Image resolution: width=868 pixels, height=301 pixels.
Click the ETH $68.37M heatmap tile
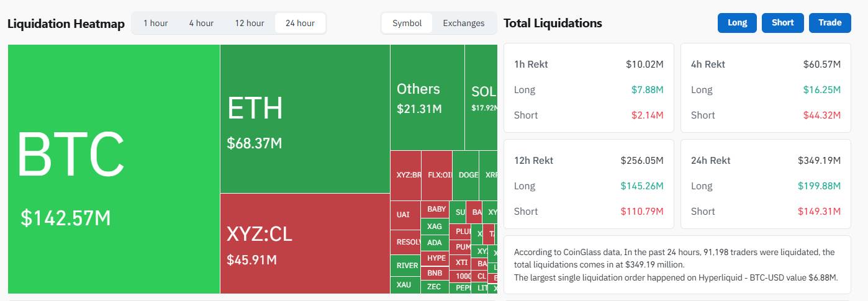pos(305,119)
